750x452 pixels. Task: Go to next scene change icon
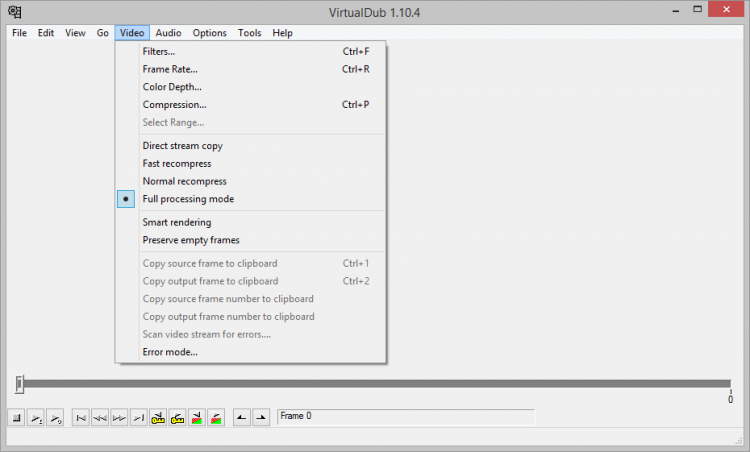(216, 418)
